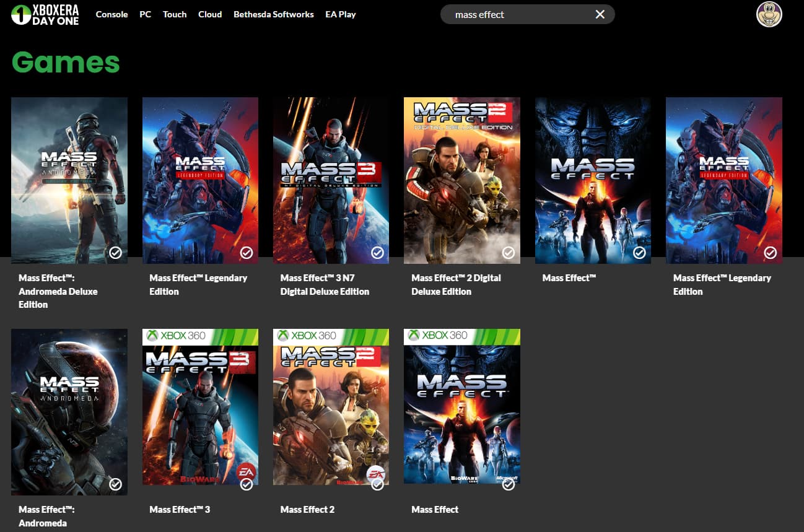Select the EA Play menu item
The height and width of the screenshot is (532, 804).
[x=340, y=14]
